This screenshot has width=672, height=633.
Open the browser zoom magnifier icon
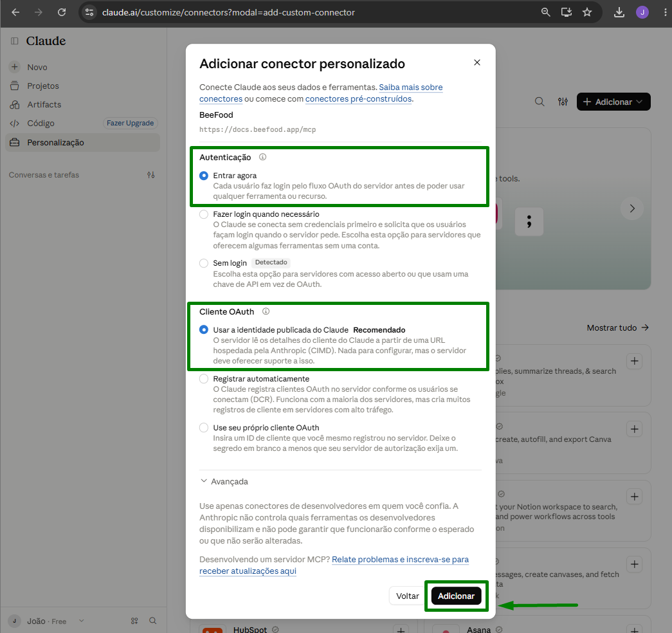tap(545, 12)
